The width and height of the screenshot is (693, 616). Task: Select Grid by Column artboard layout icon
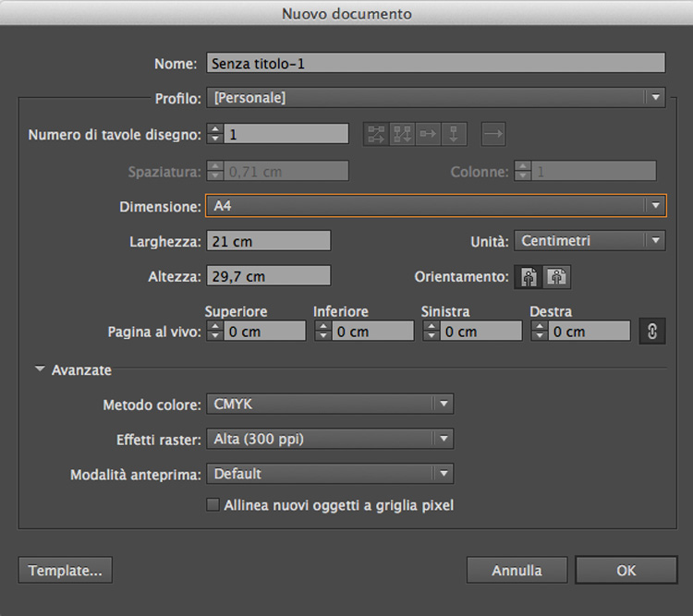(402, 134)
